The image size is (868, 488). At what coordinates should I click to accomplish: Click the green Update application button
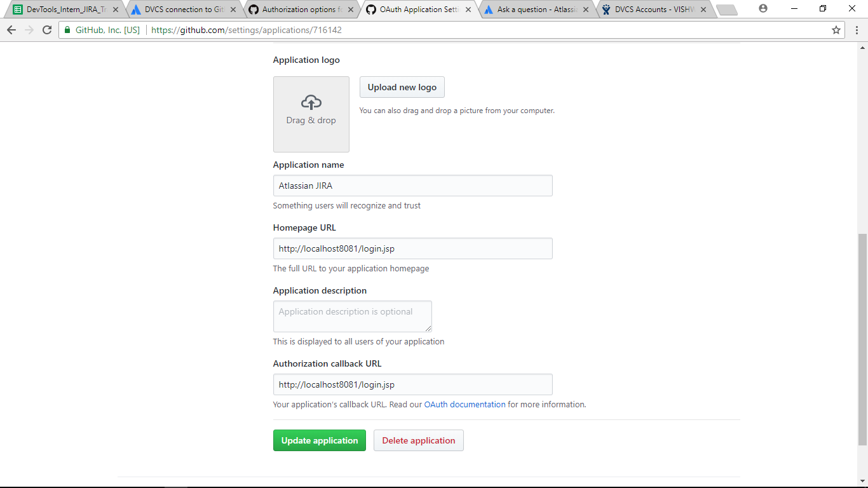(x=320, y=440)
